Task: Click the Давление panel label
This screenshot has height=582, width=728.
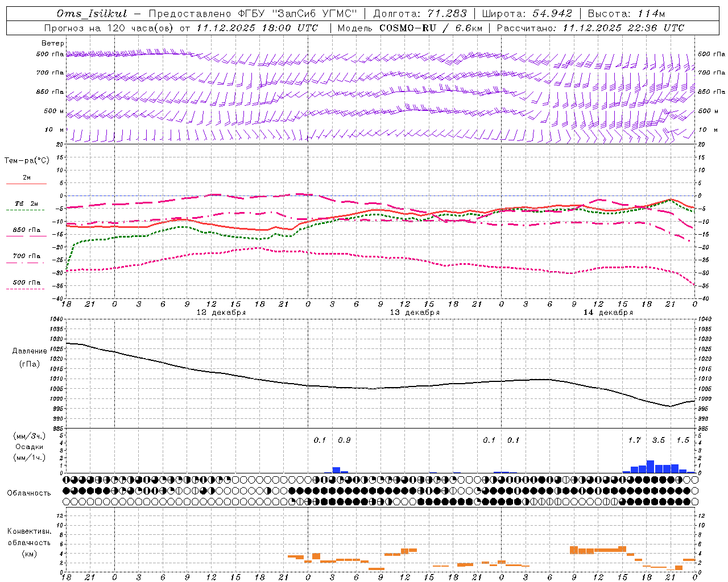Action: 30,351
